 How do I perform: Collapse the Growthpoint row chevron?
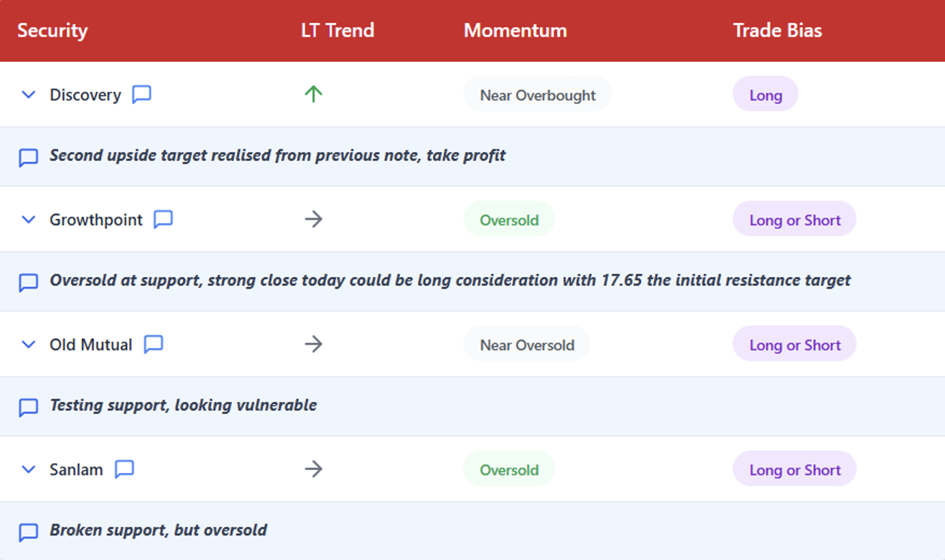pyautogui.click(x=28, y=220)
